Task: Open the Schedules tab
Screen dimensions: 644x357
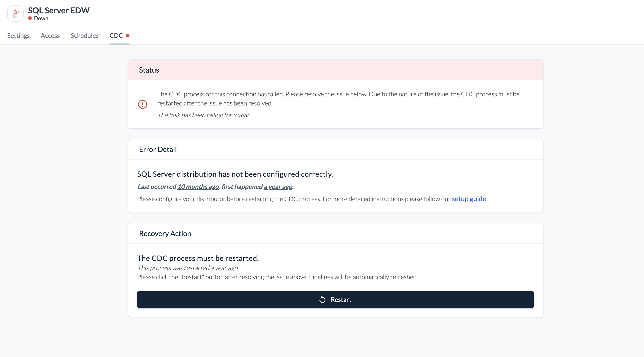Action: tap(85, 36)
